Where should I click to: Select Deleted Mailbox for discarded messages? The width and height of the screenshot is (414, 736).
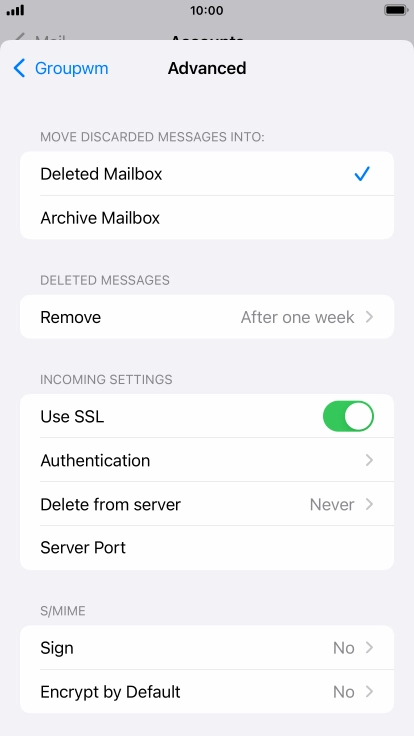207,174
